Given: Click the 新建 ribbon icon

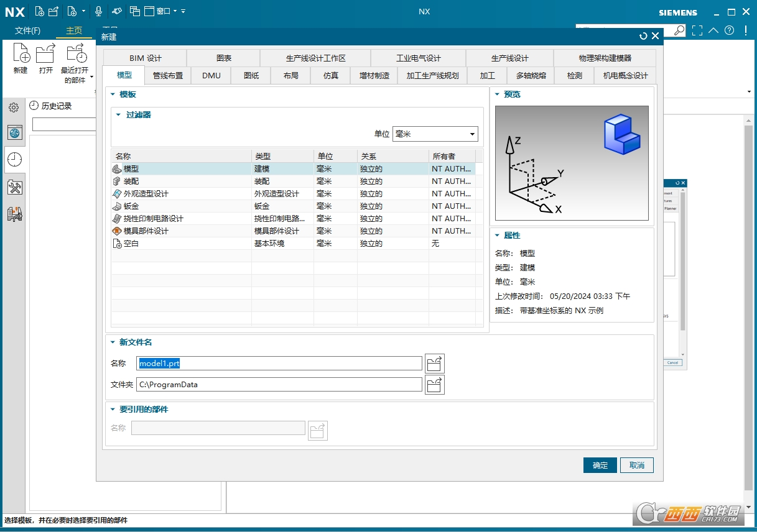Looking at the screenshot, I should [x=21, y=53].
